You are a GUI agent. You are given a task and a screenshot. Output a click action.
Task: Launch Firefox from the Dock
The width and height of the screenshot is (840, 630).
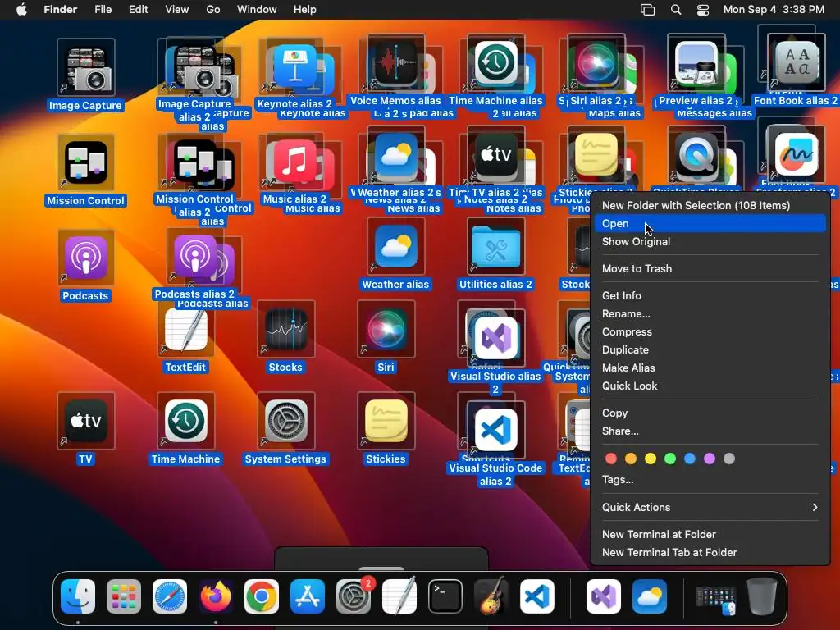(x=216, y=596)
